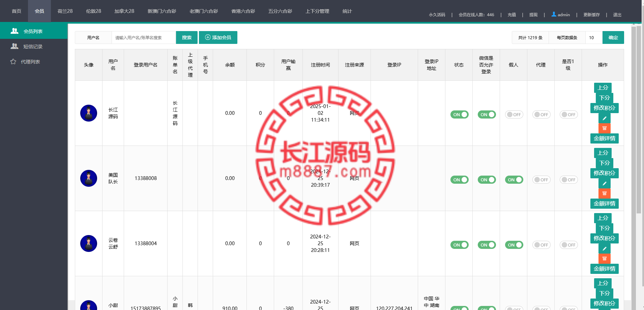Toggle 假人 switch for 云卷云舒
This screenshot has height=310, width=644.
pos(514,245)
